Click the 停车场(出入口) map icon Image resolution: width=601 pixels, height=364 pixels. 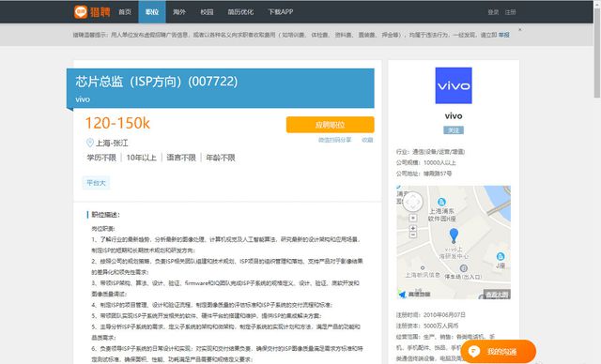click(x=463, y=268)
